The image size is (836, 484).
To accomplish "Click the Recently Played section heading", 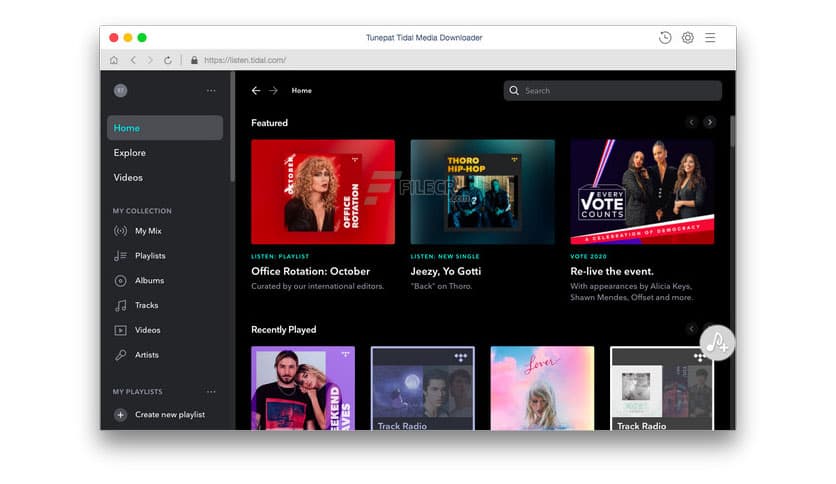I will click(x=284, y=330).
